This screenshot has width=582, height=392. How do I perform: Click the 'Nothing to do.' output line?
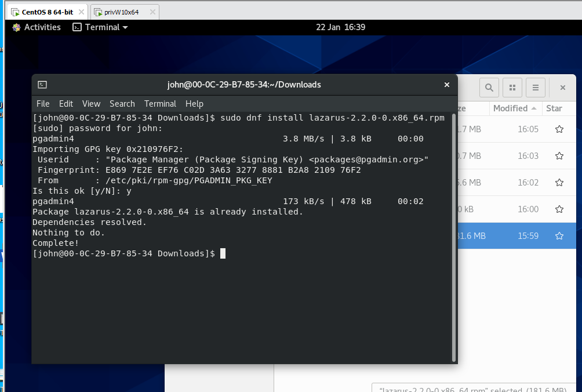pyautogui.click(x=68, y=233)
